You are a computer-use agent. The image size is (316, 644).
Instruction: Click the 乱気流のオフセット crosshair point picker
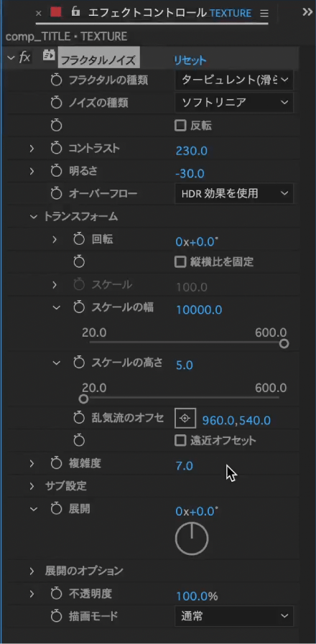pos(186,418)
